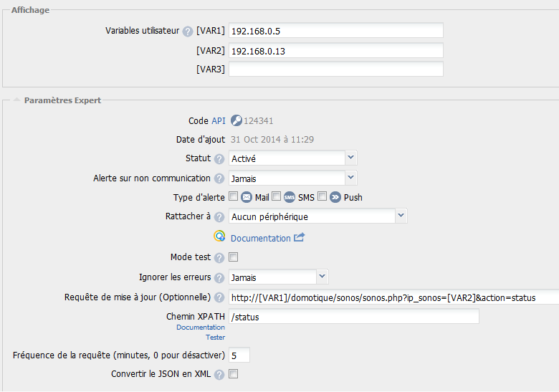Click the help icon beside Statut
Image resolution: width=559 pixels, height=392 pixels.
[219, 158]
